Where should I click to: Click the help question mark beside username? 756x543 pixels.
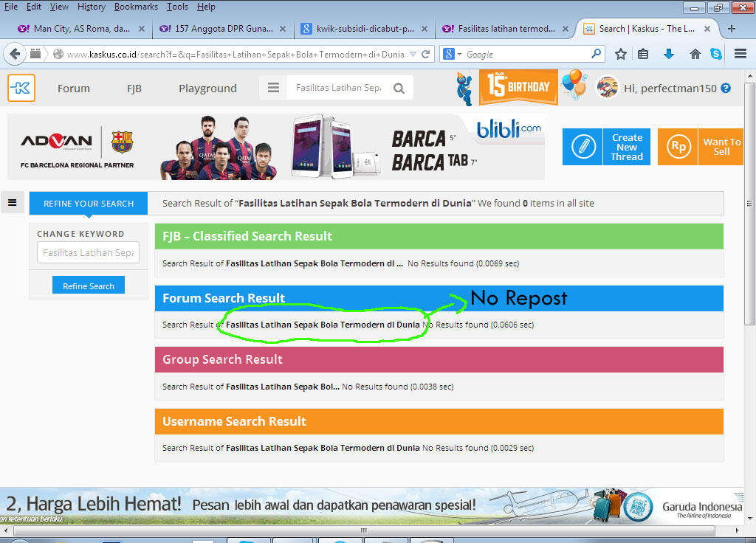coord(726,88)
